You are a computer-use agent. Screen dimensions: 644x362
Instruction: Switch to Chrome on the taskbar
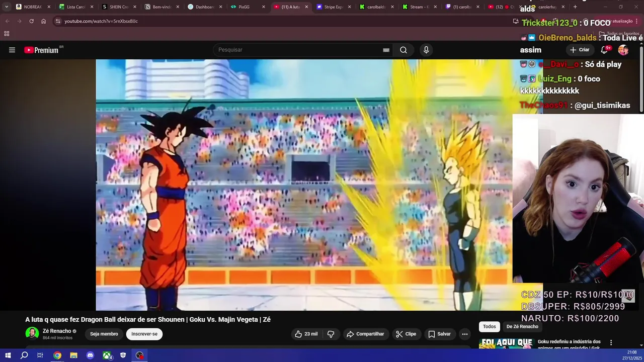[x=57, y=355]
